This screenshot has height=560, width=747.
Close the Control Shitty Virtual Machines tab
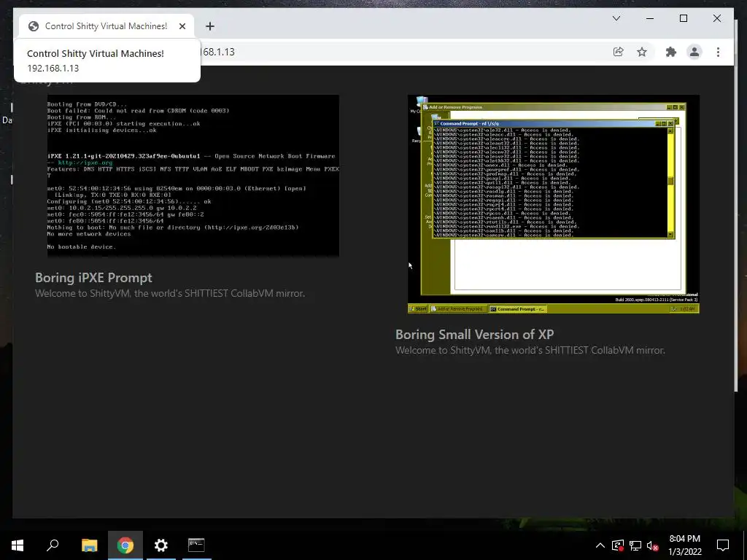[182, 26]
